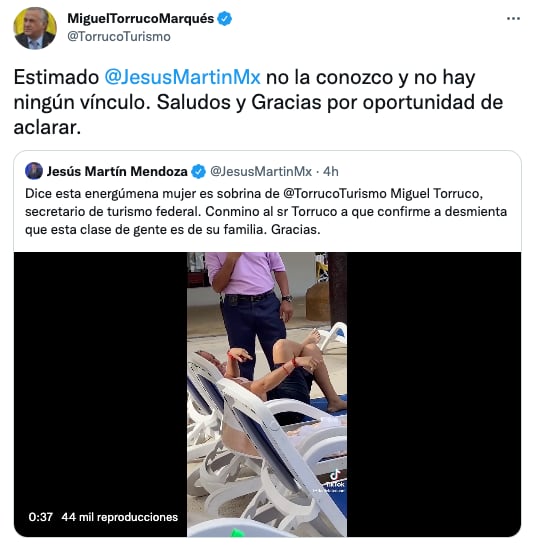
Task: Click verified badge next to Jesús Martín Mendoza
Action: coord(199,171)
